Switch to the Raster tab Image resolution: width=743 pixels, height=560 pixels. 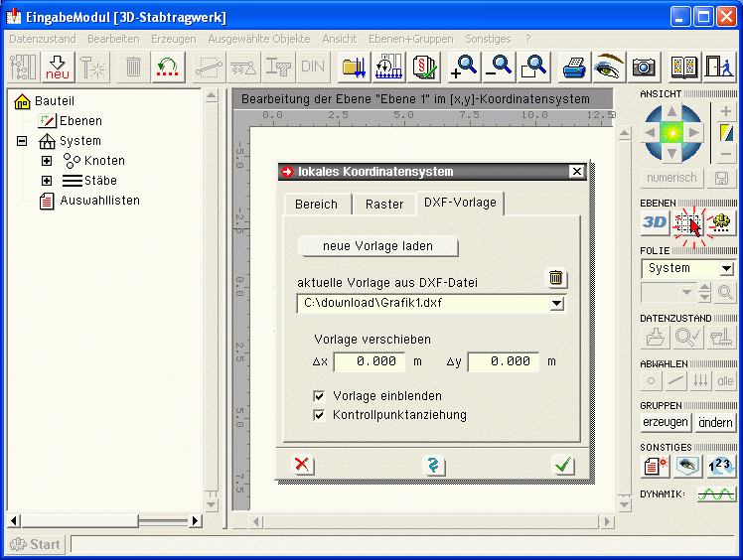(383, 204)
